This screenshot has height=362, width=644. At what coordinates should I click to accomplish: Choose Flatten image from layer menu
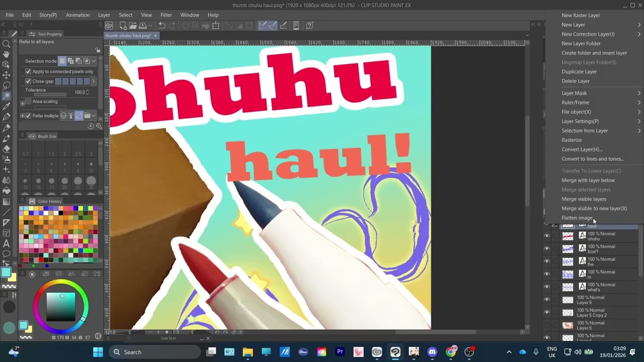pos(577,218)
